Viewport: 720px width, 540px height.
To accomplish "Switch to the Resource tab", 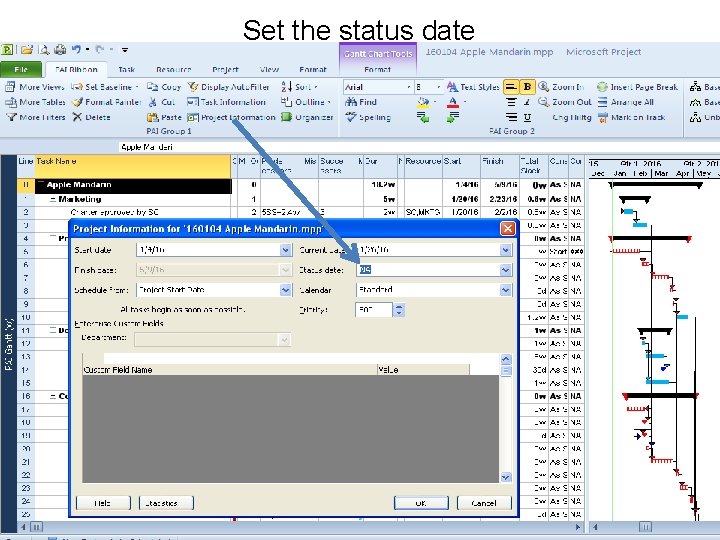I will tap(174, 69).
